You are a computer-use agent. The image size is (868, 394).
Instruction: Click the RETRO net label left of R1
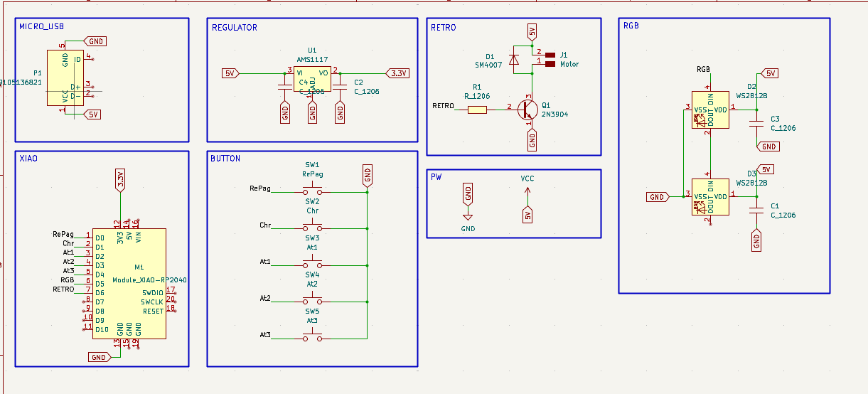pyautogui.click(x=443, y=106)
